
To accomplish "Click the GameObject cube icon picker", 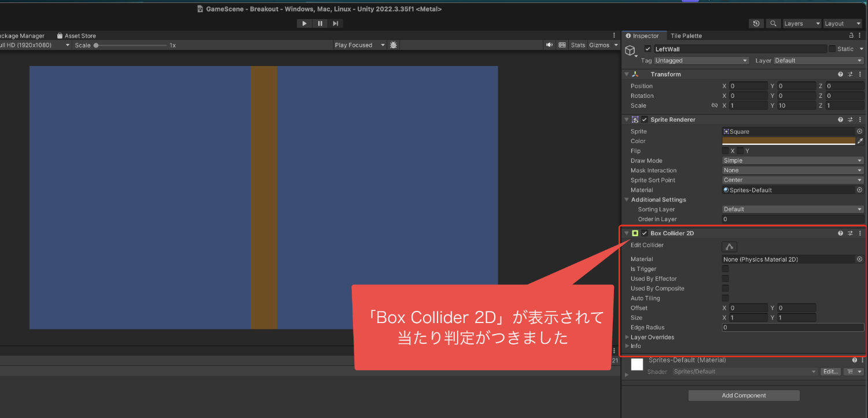I will point(631,52).
